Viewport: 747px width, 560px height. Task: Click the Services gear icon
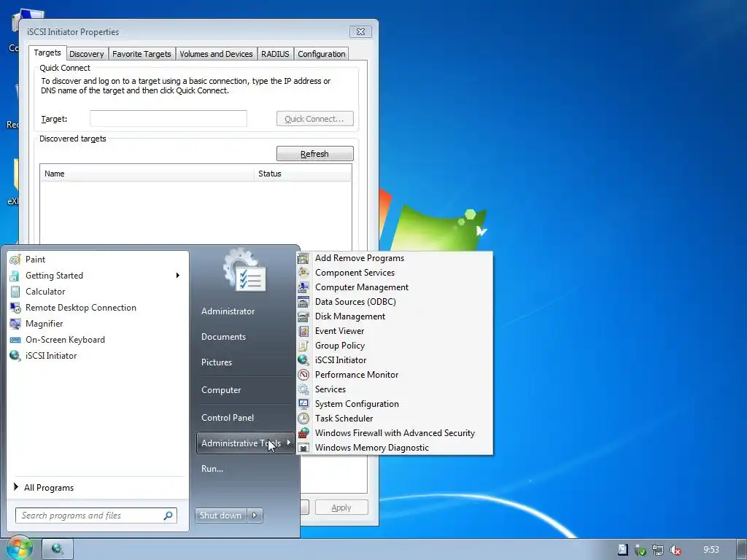click(303, 389)
